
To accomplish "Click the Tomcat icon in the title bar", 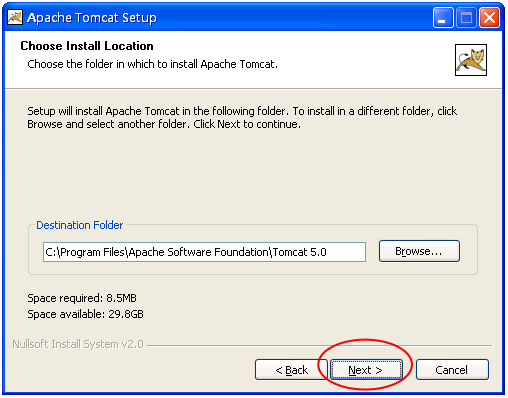I will [x=15, y=17].
